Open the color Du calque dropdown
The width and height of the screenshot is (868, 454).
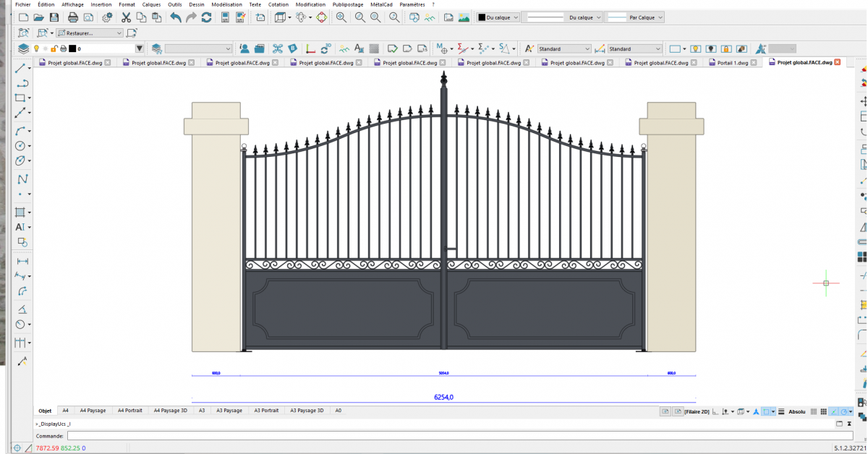pos(498,17)
